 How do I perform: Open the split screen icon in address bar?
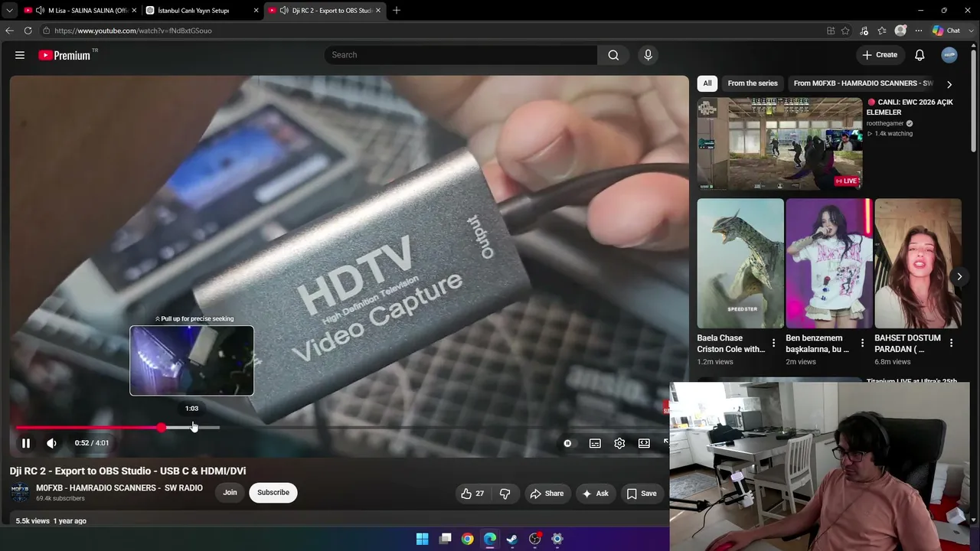click(831, 31)
